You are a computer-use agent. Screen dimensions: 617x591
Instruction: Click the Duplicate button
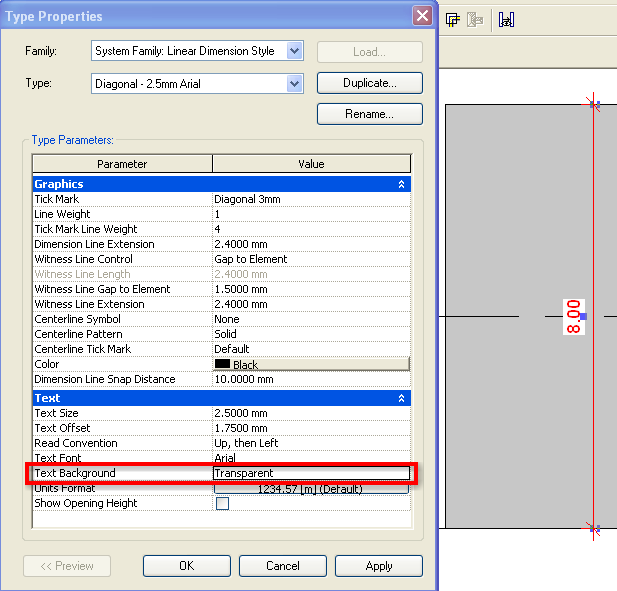coord(369,83)
